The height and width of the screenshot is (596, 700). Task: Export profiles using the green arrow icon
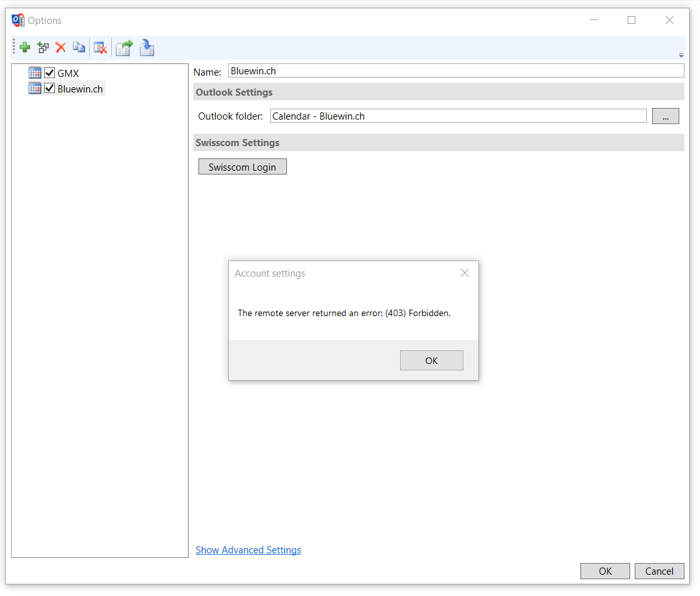pyautogui.click(x=123, y=47)
